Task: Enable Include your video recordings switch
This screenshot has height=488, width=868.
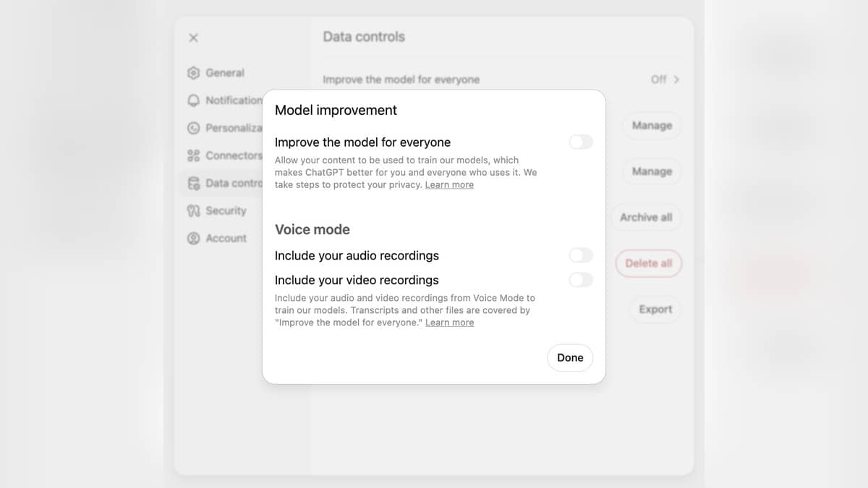Action: click(x=581, y=280)
